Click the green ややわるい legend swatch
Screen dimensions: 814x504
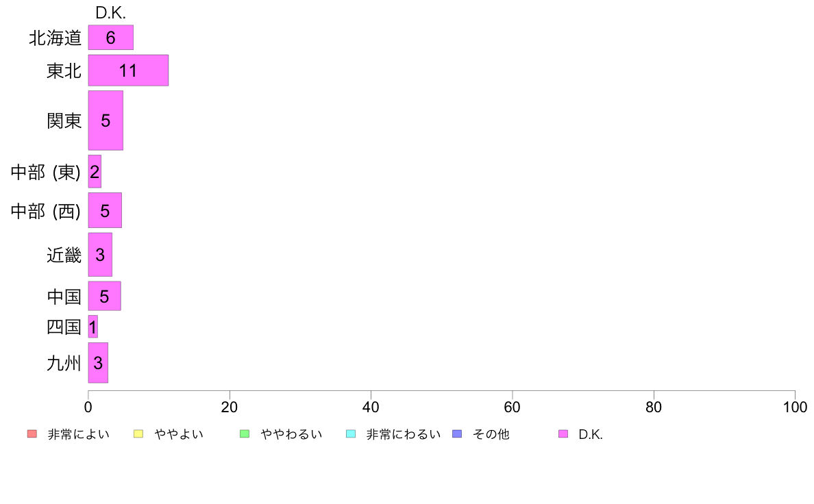(245, 434)
